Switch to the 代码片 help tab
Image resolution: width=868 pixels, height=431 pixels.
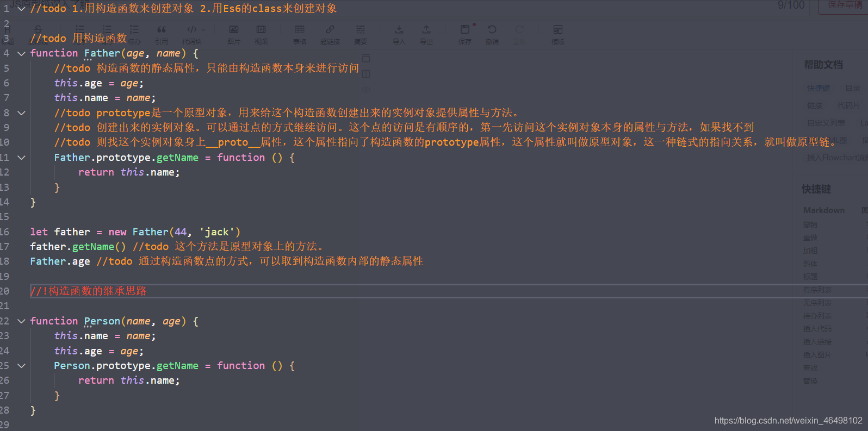click(848, 105)
